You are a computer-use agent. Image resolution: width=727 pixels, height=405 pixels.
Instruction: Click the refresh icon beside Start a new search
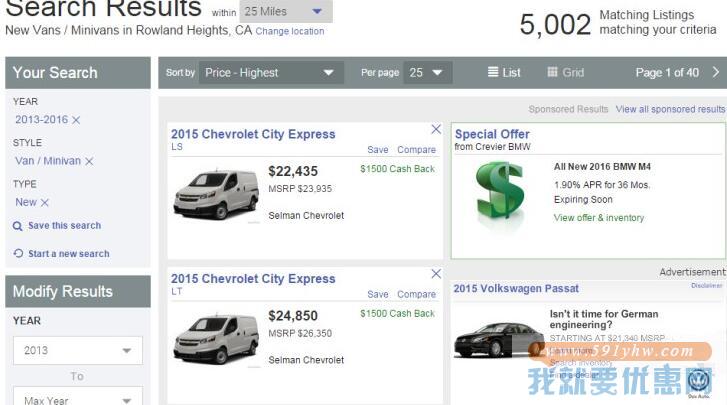pyautogui.click(x=18, y=253)
